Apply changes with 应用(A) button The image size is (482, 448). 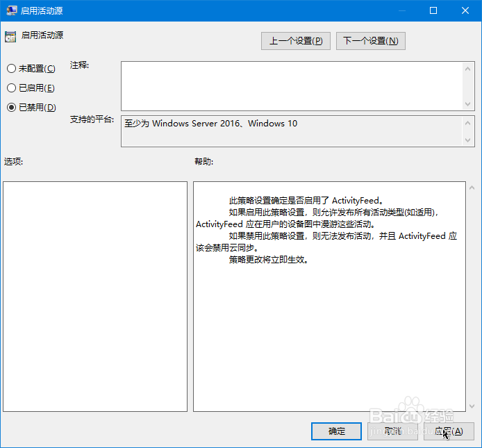[x=449, y=431]
